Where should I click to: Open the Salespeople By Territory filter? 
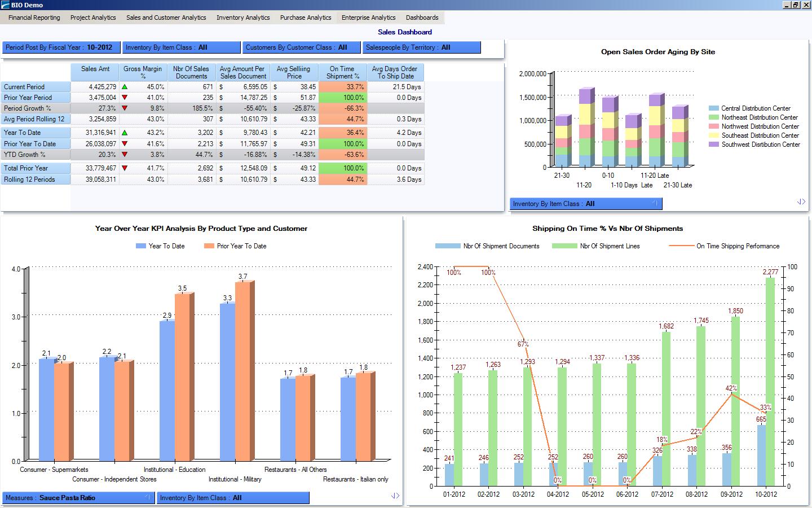coord(422,47)
